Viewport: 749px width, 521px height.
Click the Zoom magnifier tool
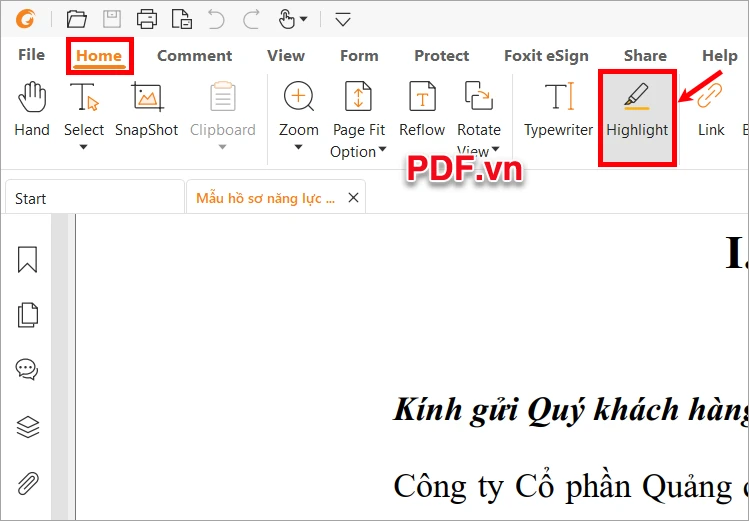(x=299, y=109)
